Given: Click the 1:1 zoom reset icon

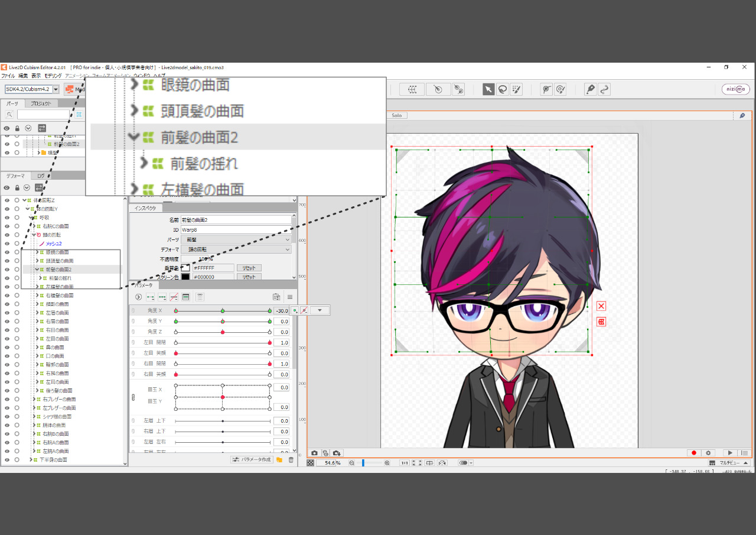Looking at the screenshot, I should pos(405,463).
